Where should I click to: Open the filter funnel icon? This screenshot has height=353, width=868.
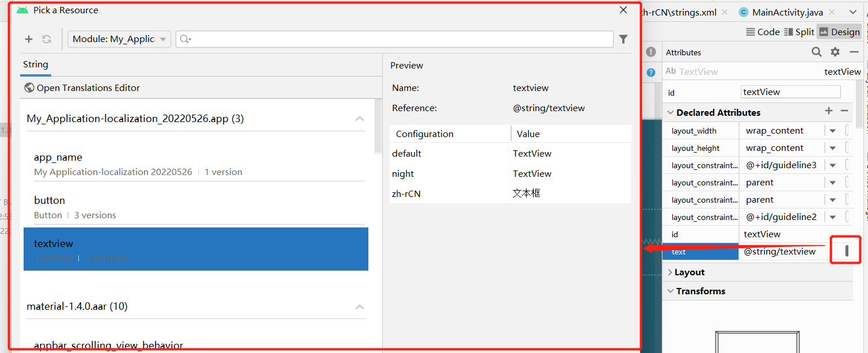coord(623,39)
